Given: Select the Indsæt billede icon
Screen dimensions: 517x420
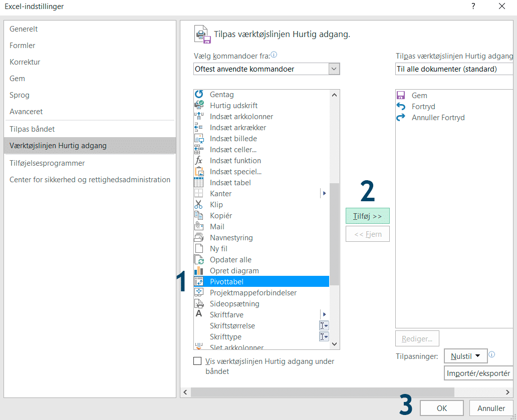Looking at the screenshot, I should (199, 139).
